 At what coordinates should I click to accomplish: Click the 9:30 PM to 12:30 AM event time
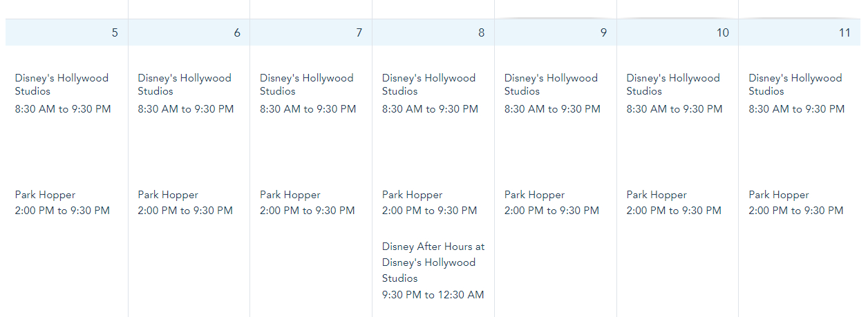coord(433,295)
